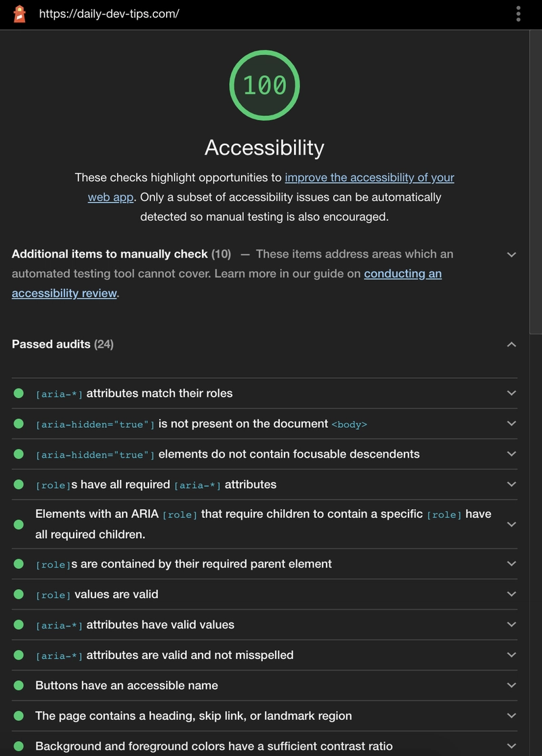Expand details for "[aria-hidden='true'] elements do not contain focusable descendents"
The height and width of the screenshot is (756, 542).
[x=512, y=454]
